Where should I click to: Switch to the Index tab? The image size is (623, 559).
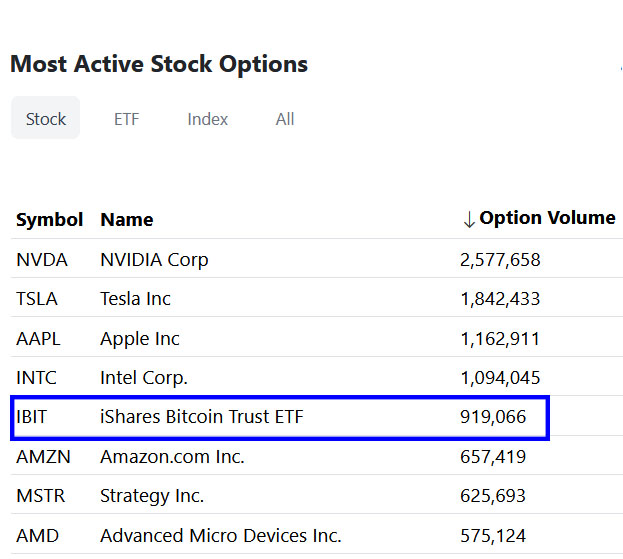(x=208, y=119)
